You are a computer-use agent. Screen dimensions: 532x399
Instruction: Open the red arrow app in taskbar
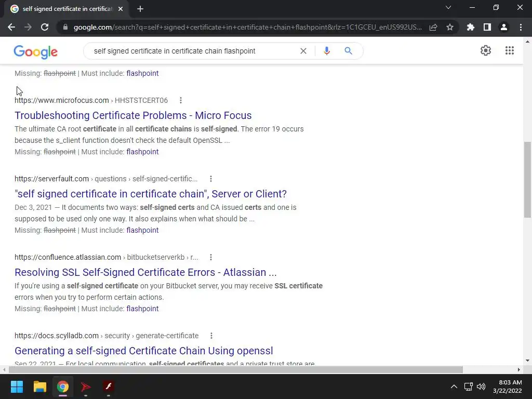coord(86,387)
